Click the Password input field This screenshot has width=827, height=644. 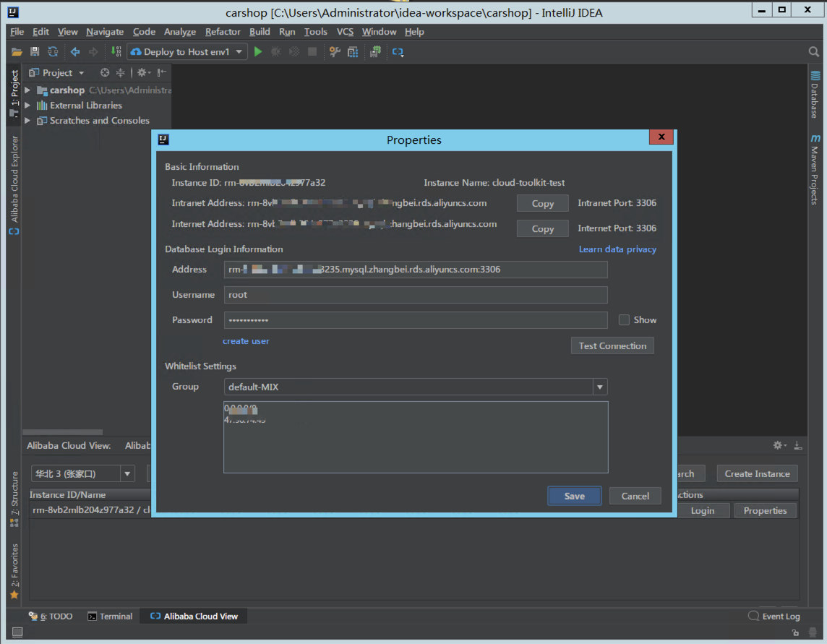click(416, 320)
